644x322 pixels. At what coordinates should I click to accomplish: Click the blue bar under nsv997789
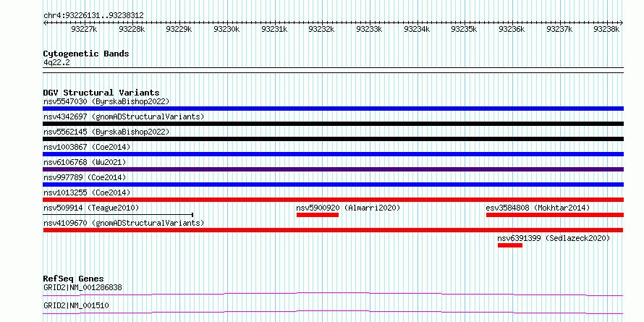point(333,185)
